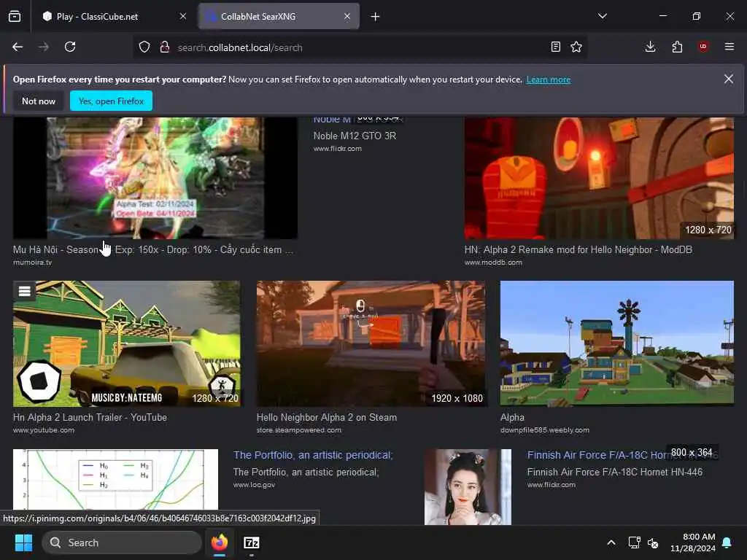Open the woman portrait thumbnail
The width and height of the screenshot is (747, 560).
coord(468,486)
